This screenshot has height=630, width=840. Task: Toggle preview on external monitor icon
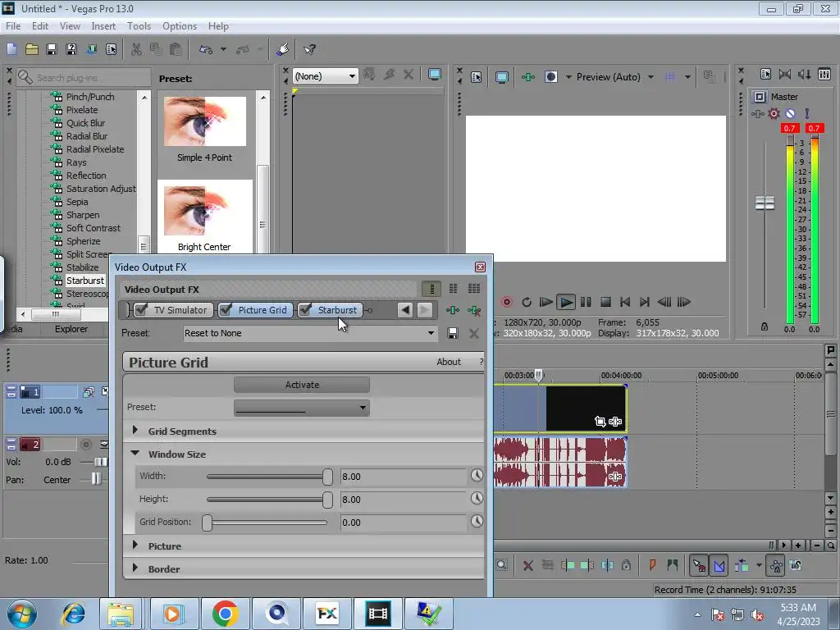pyautogui.click(x=502, y=77)
